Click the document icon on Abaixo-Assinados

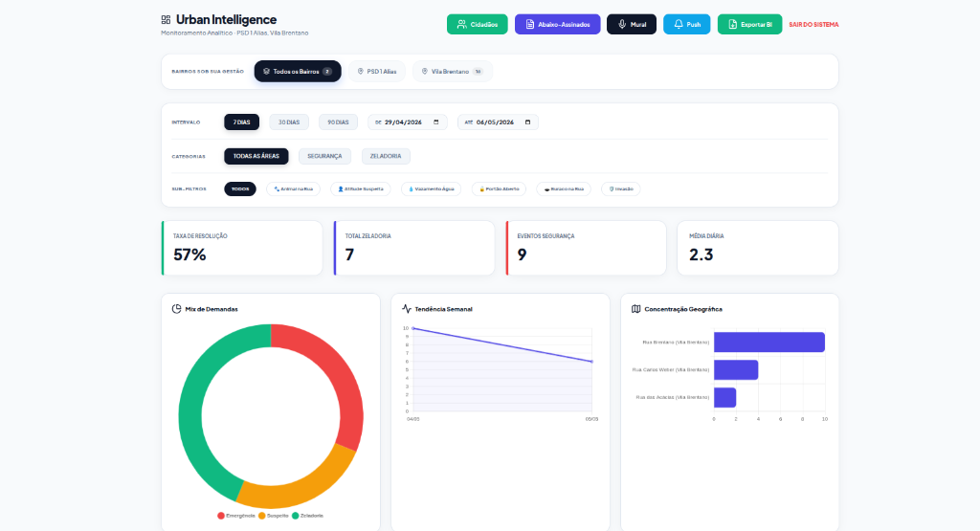[530, 24]
